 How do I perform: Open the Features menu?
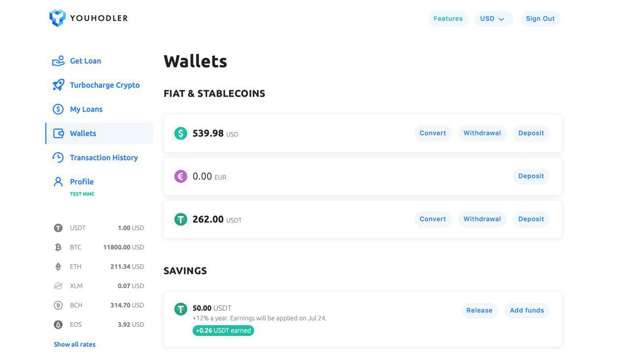[x=448, y=19]
